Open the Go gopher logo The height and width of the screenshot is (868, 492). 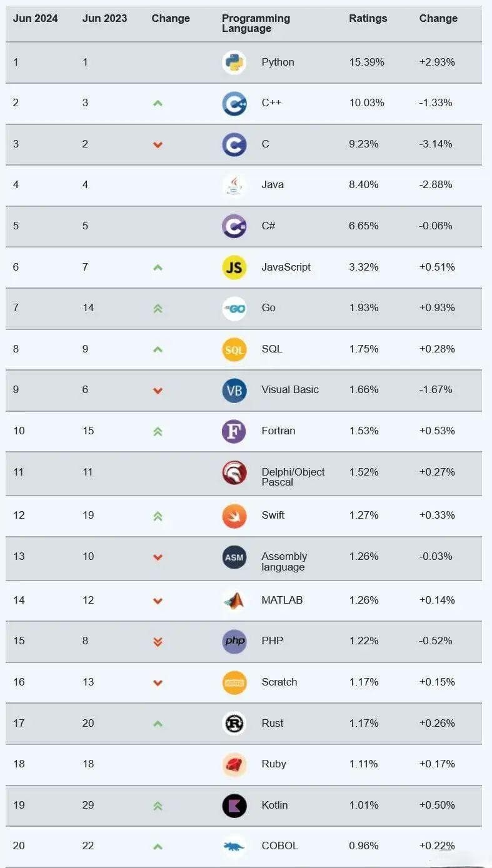point(234,308)
